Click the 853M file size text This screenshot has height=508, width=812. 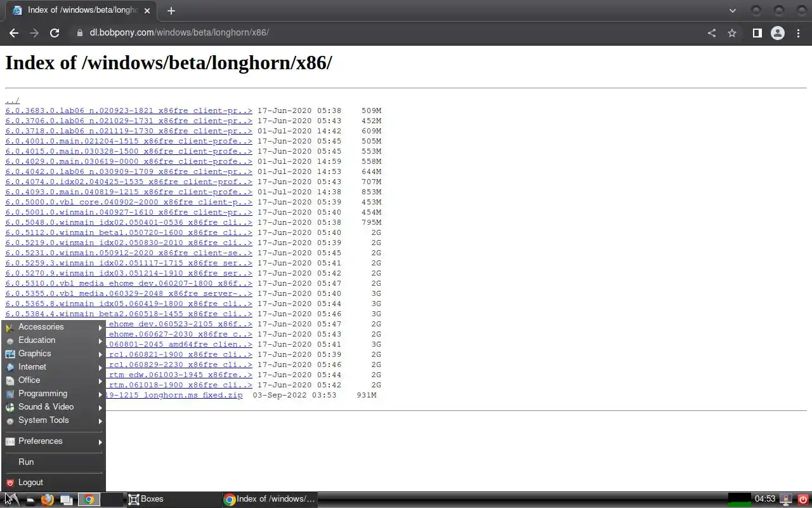click(x=371, y=192)
